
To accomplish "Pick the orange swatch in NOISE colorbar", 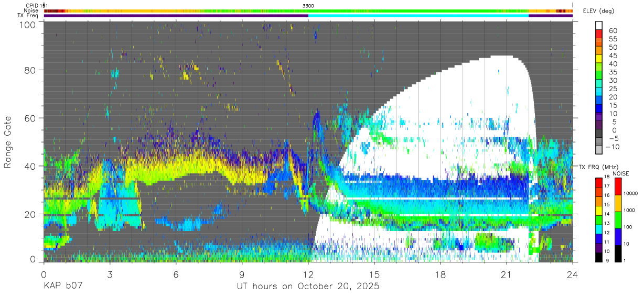I will [619, 203].
